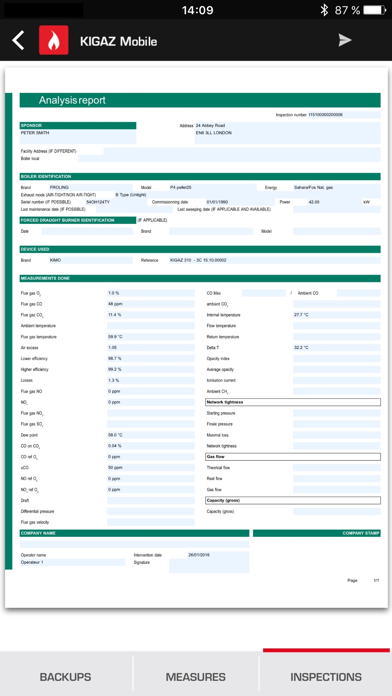This screenshot has height=696, width=392.
Task: Tap the Operateur 1 name field
Action: tap(72, 562)
